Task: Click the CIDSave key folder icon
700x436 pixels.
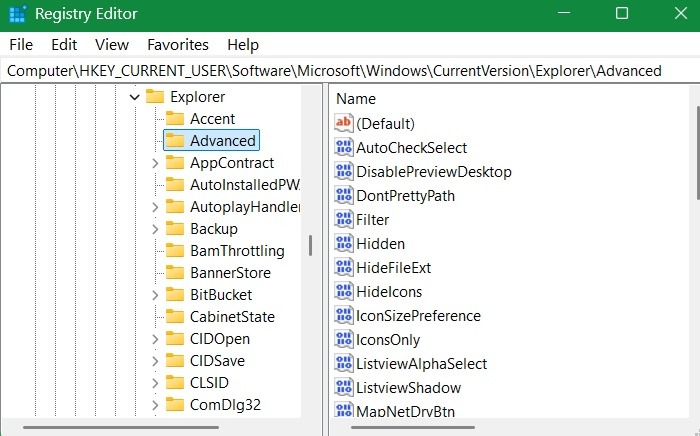Action: point(175,361)
